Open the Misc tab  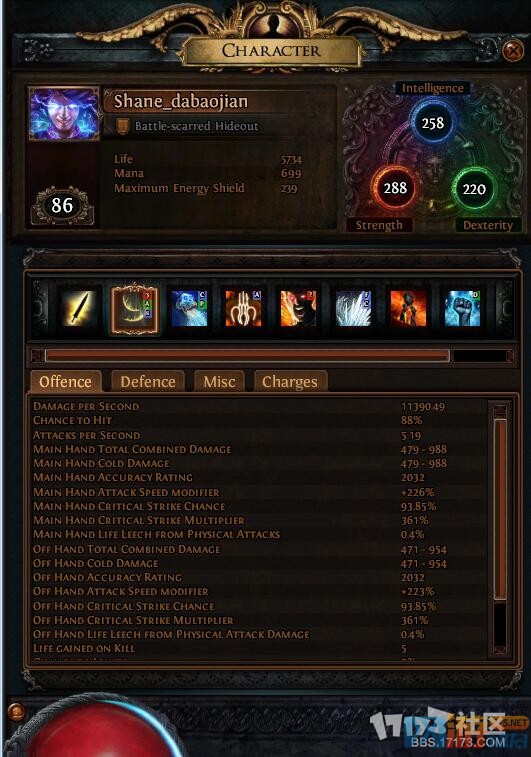tap(220, 382)
